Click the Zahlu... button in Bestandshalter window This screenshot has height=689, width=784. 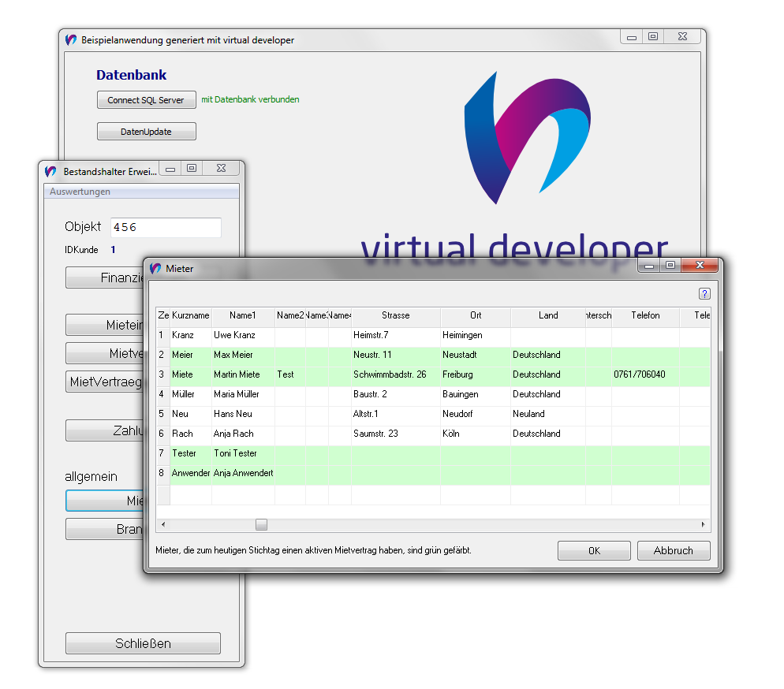105,430
